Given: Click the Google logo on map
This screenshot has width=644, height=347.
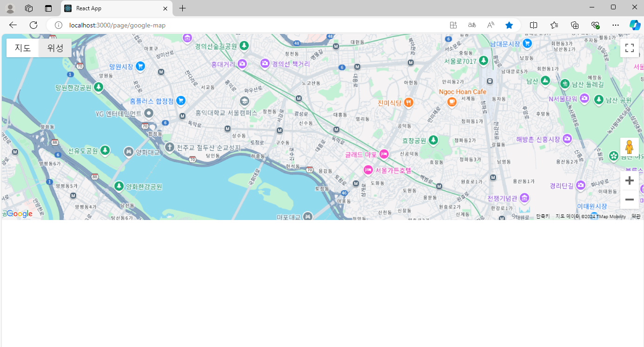Looking at the screenshot, I should (x=19, y=214).
